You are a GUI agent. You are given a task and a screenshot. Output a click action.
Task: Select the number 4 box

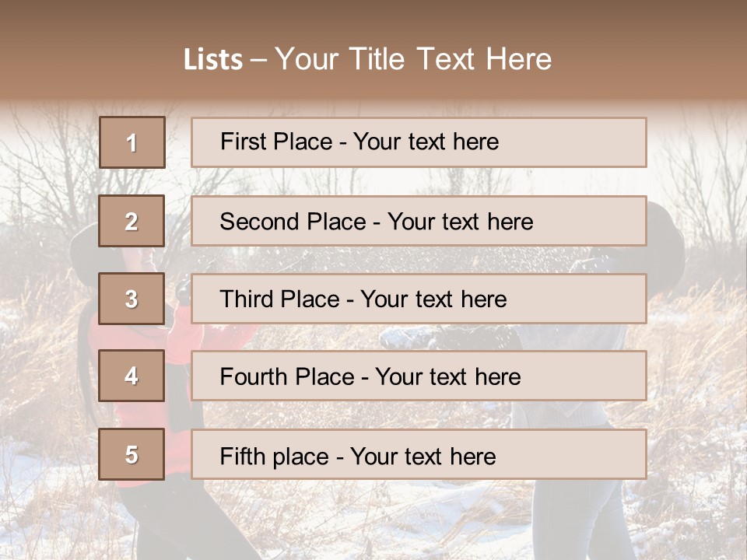pyautogui.click(x=132, y=376)
